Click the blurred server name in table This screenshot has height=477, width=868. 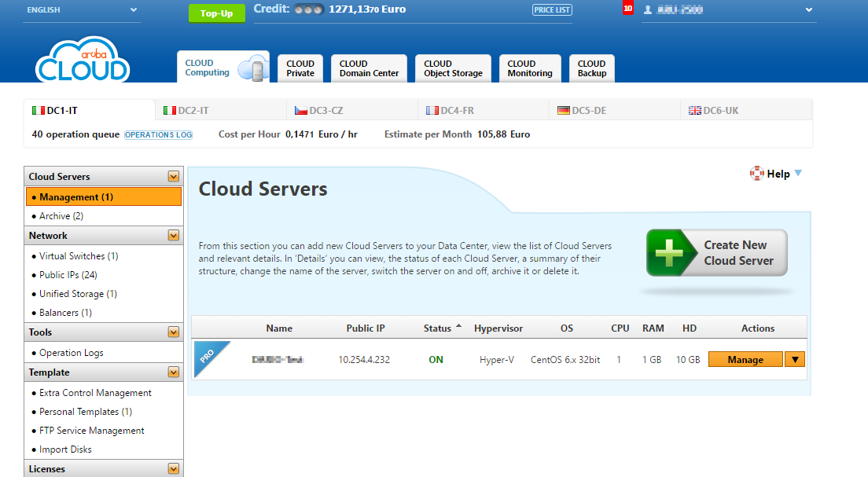tap(278, 360)
